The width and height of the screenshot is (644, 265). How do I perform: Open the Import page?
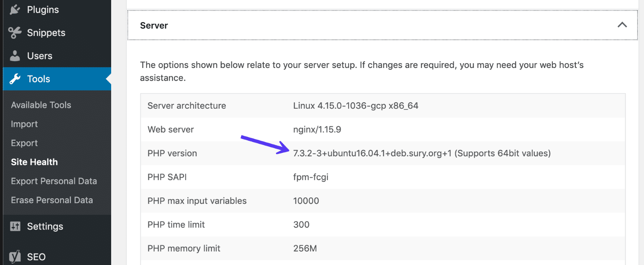click(x=24, y=124)
